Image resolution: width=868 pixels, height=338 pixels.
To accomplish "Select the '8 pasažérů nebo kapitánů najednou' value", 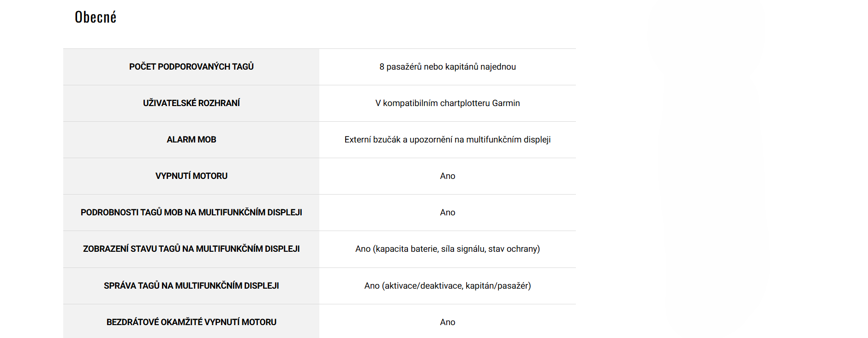I will pyautogui.click(x=447, y=67).
